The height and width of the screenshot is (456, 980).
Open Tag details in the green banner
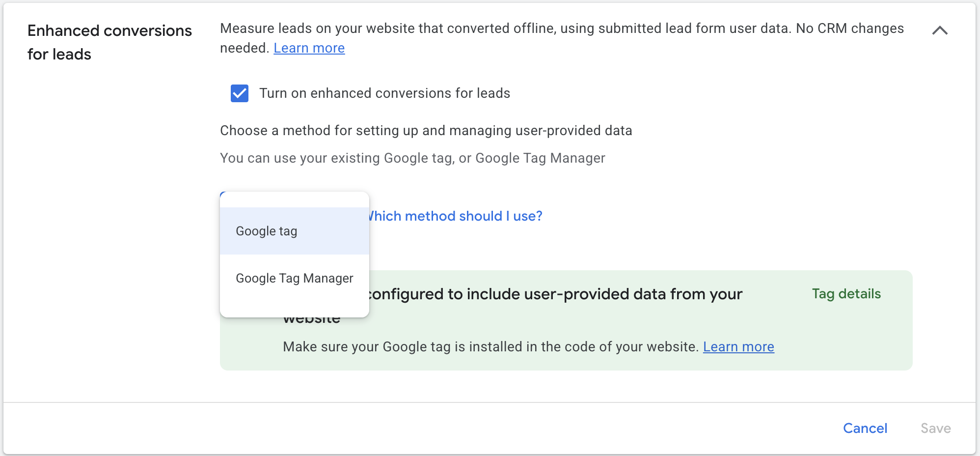pyautogui.click(x=846, y=294)
